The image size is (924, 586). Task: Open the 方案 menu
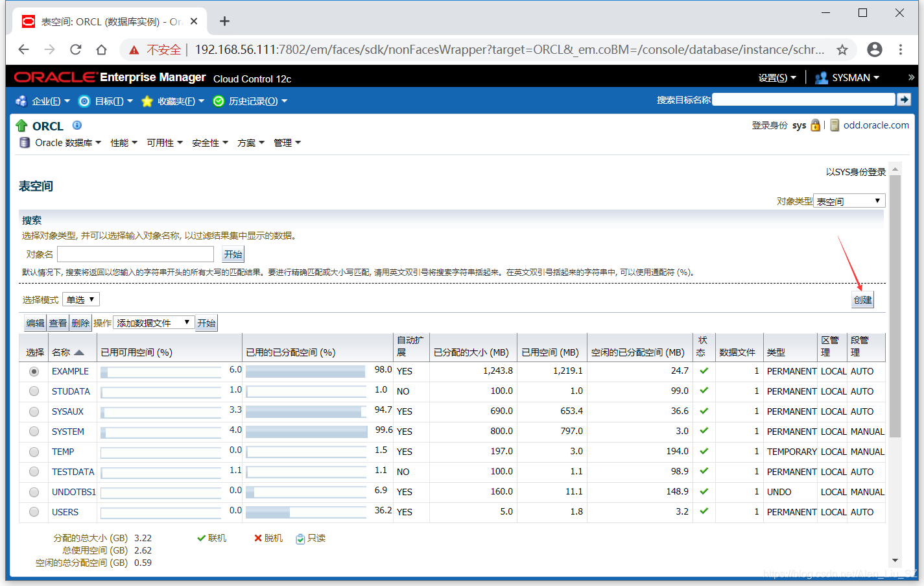click(251, 143)
